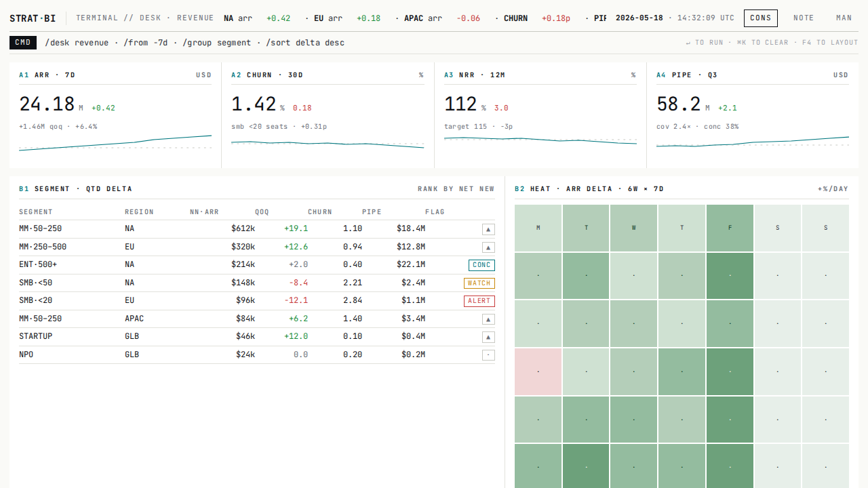This screenshot has height=488, width=868.
Task: Open the A1 ARR sparkline chart
Action: pos(115,143)
